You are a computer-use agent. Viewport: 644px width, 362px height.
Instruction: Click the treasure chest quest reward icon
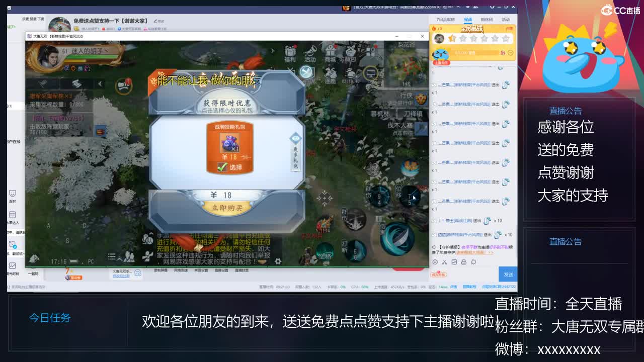[x=100, y=131]
